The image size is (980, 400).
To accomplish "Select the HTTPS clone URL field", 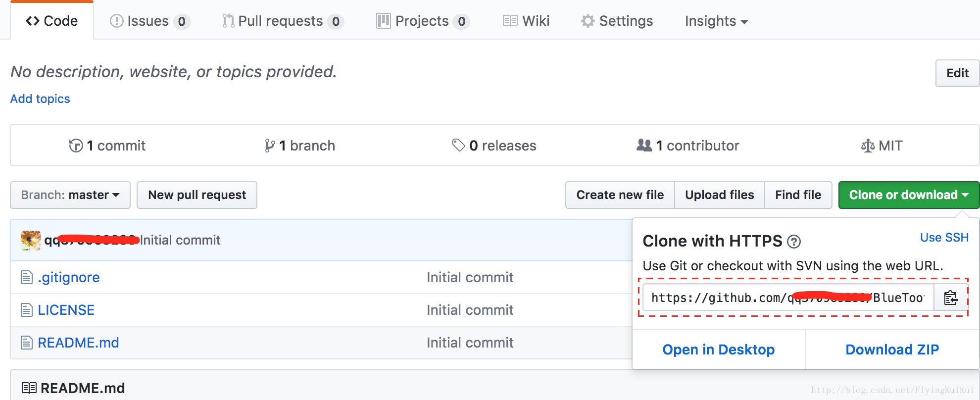I will 788,298.
